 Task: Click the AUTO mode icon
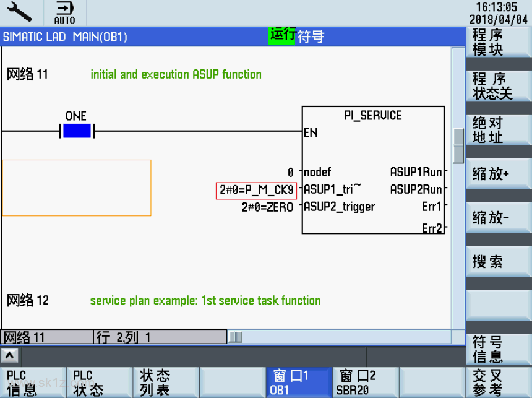[64, 13]
